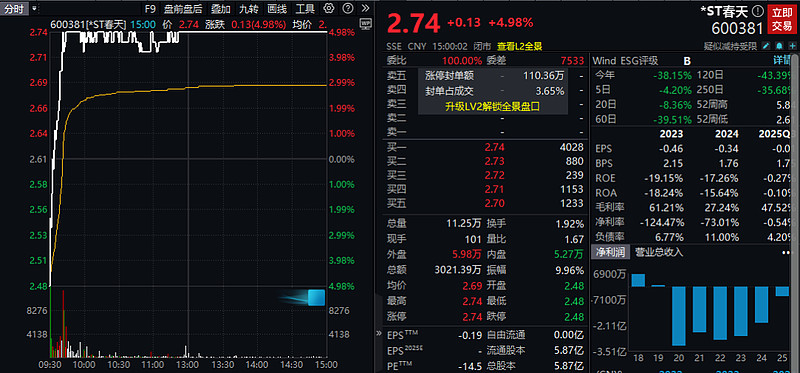Screen dimensions: 800x373
Task: Click 封单占成交 value 3.65%
Action: tap(550, 91)
